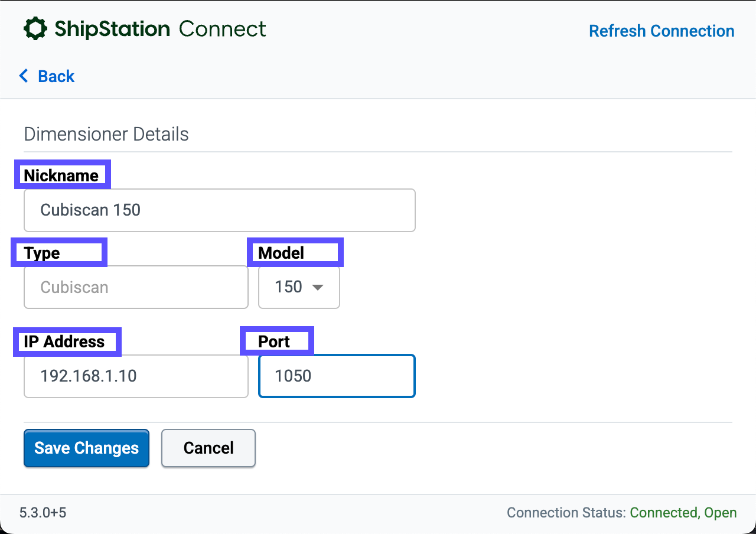The height and width of the screenshot is (534, 756).
Task: Go back using the Back link
Action: (47, 76)
